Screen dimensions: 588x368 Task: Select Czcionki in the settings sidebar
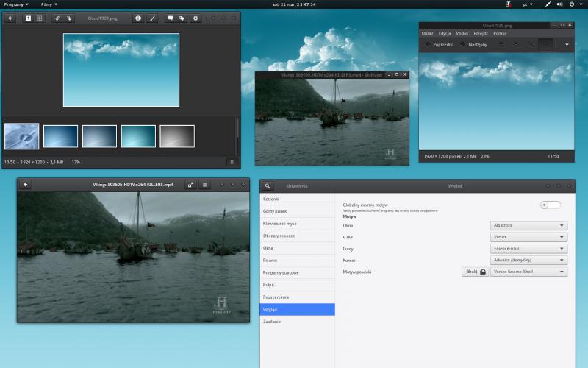[x=271, y=199]
